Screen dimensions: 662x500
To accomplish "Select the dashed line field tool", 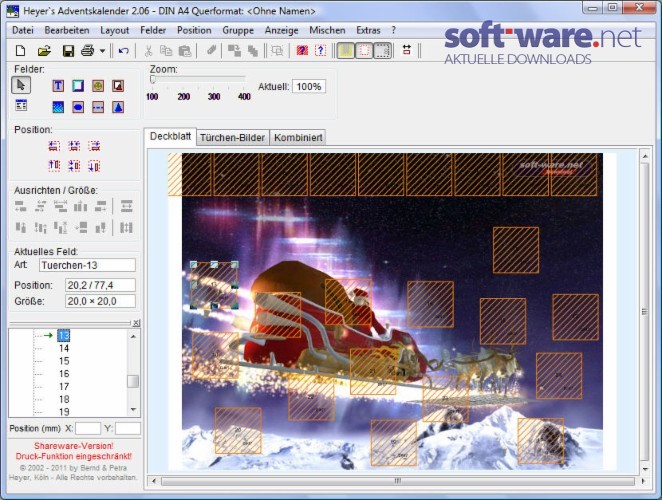I will [98, 107].
